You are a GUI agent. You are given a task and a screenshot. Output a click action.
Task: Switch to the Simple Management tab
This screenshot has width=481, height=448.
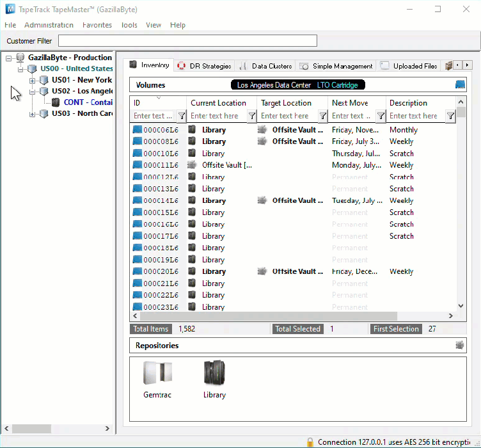point(336,66)
